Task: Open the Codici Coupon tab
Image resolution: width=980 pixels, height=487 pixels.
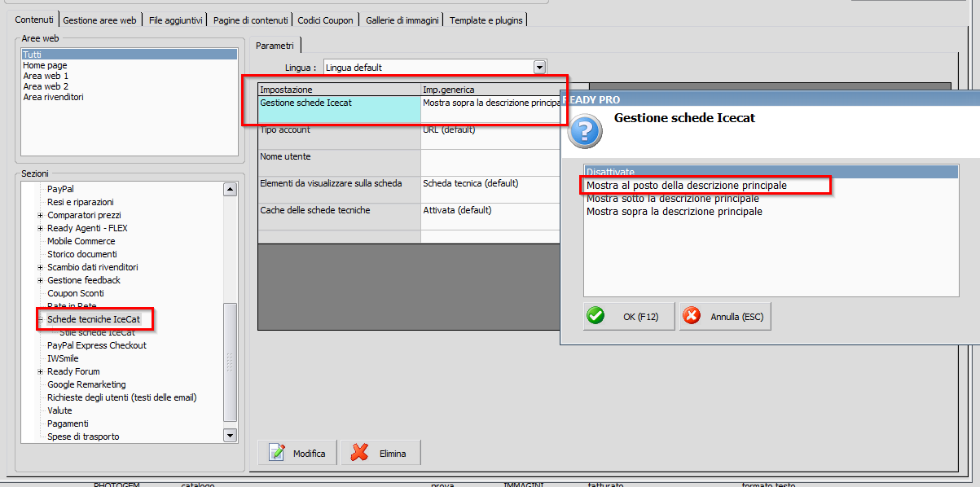Action: click(326, 20)
